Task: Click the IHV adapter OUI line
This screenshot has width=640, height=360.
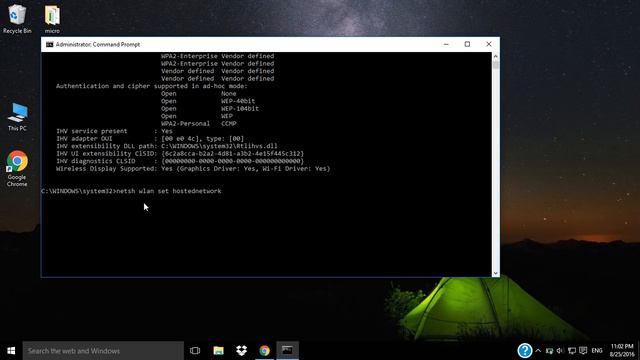Action: tap(150, 139)
